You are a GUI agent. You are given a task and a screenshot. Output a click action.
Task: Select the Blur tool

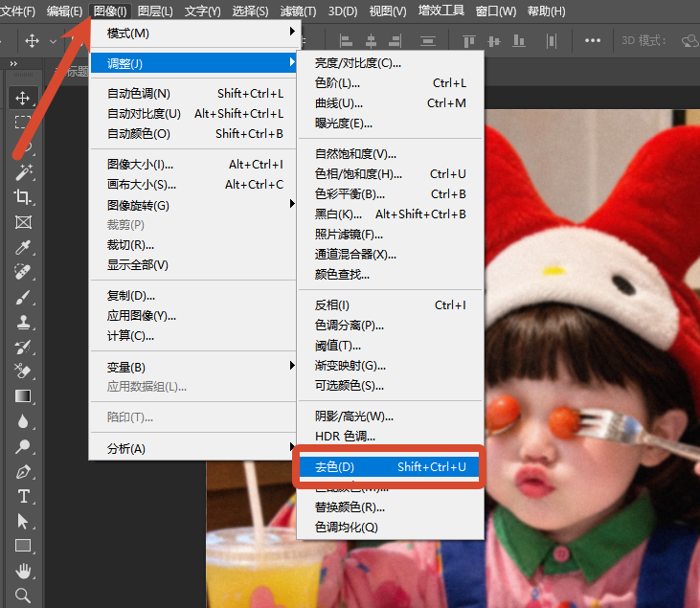click(x=23, y=421)
